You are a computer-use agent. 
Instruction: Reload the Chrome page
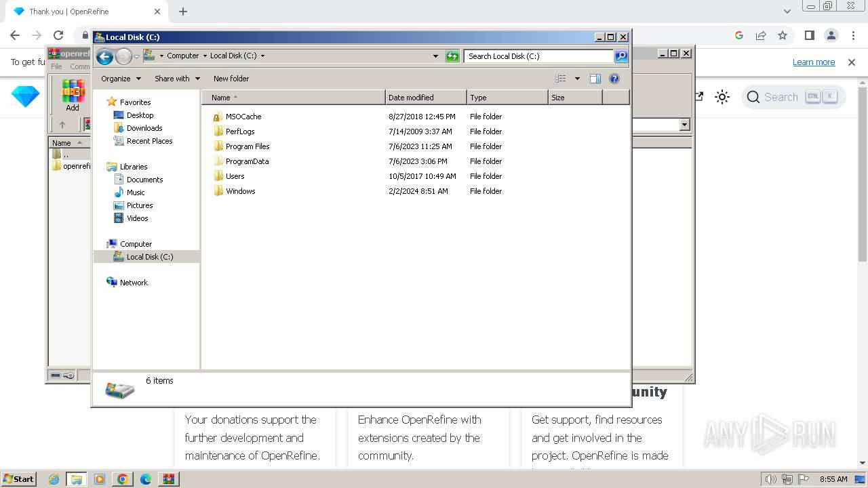(58, 35)
